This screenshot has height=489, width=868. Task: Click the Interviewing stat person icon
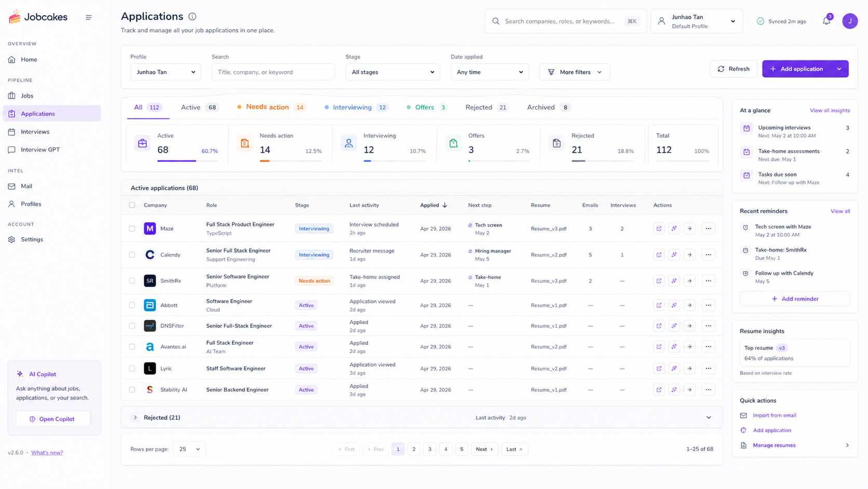point(349,143)
